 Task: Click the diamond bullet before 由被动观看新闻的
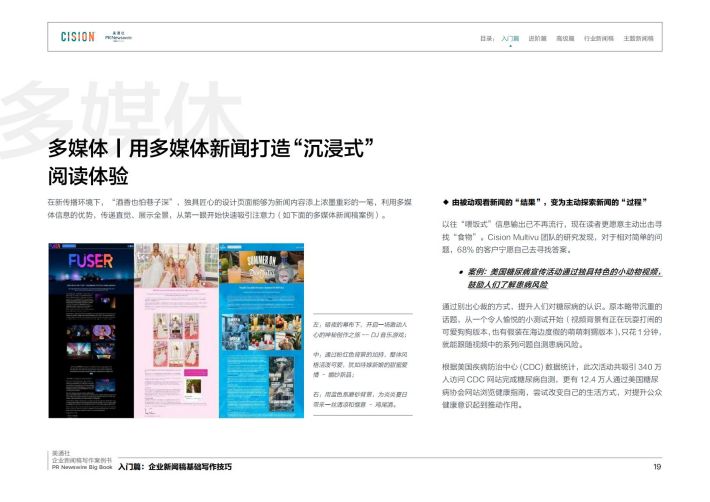tap(445, 202)
